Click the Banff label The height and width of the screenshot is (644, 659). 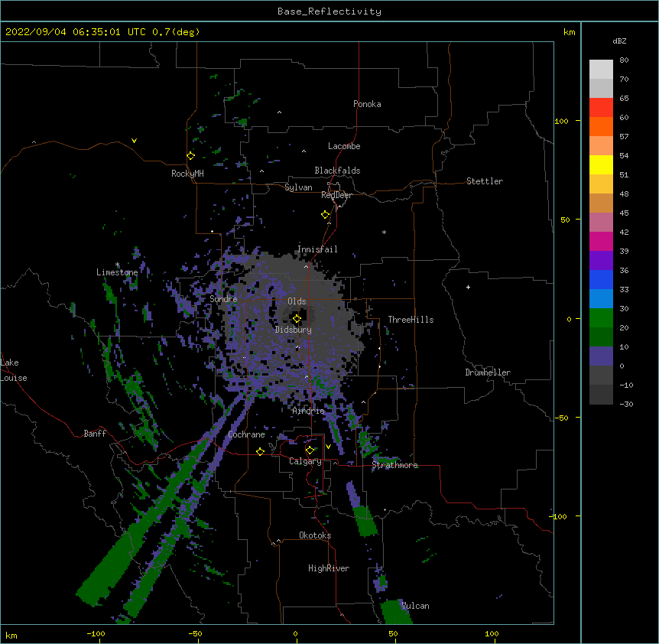pos(95,434)
